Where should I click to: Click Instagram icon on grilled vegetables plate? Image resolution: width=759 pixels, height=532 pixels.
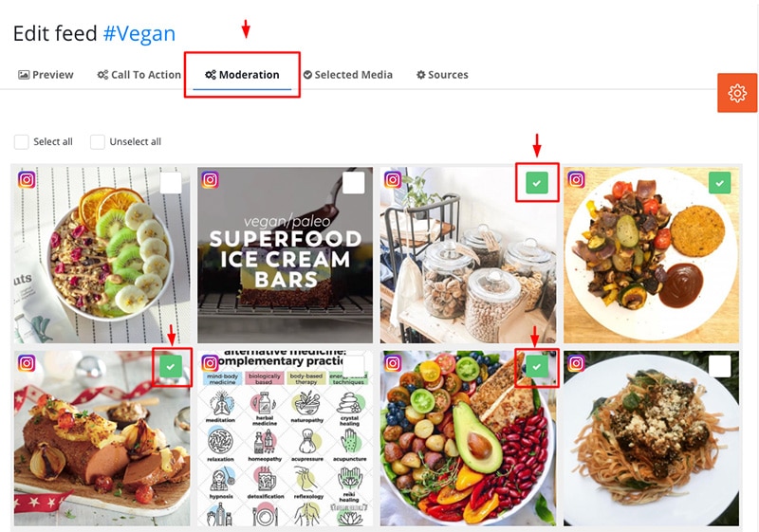[577, 180]
